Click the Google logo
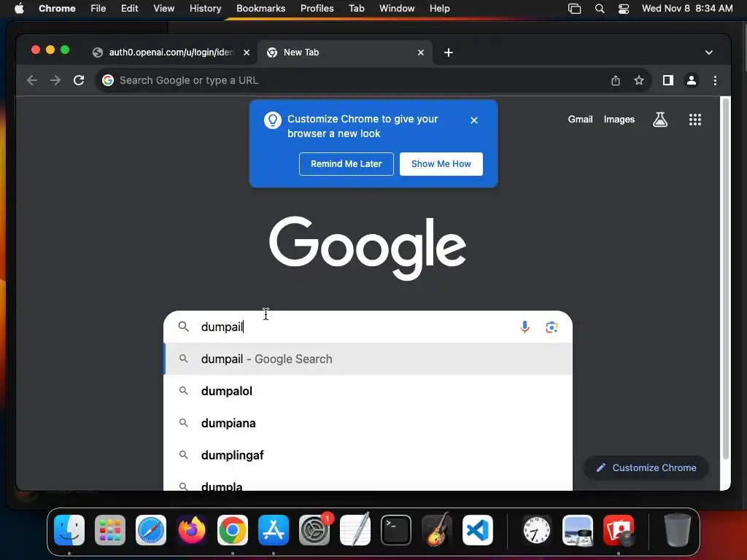 point(368,248)
